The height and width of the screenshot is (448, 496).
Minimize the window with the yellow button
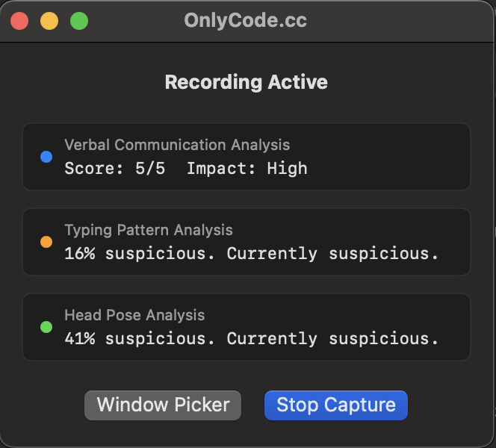pyautogui.click(x=49, y=21)
